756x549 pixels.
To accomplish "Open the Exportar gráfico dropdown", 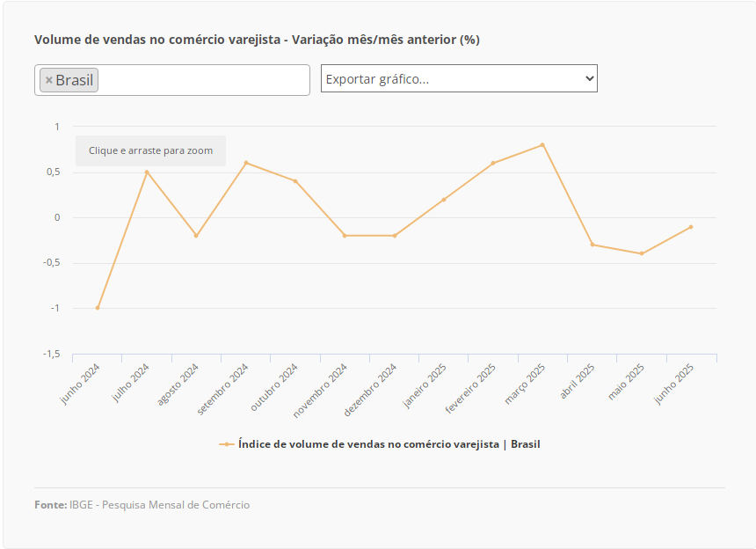I will click(x=459, y=78).
